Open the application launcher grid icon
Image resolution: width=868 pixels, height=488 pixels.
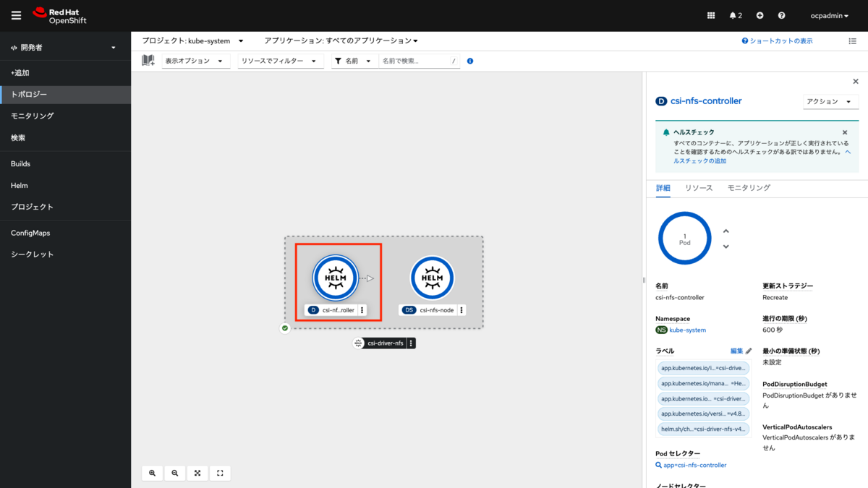711,15
